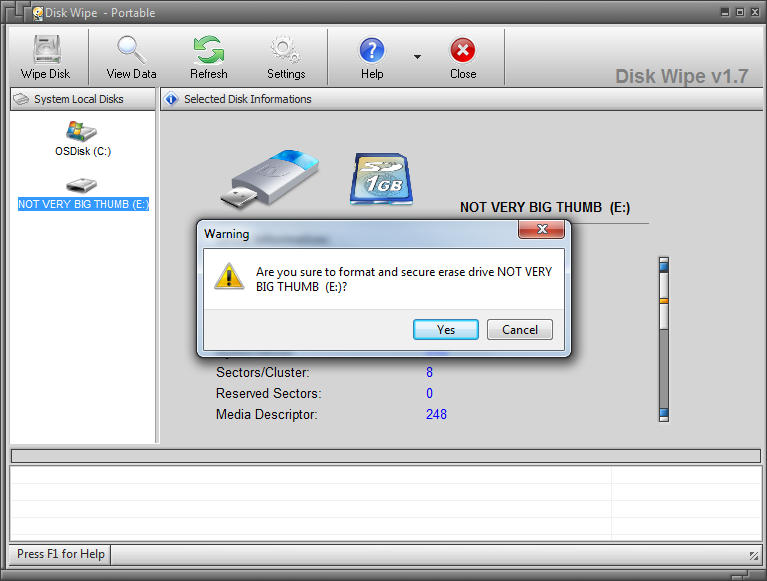Expand the Help dropdown arrow
Screen dimensions: 767x581
[417, 57]
